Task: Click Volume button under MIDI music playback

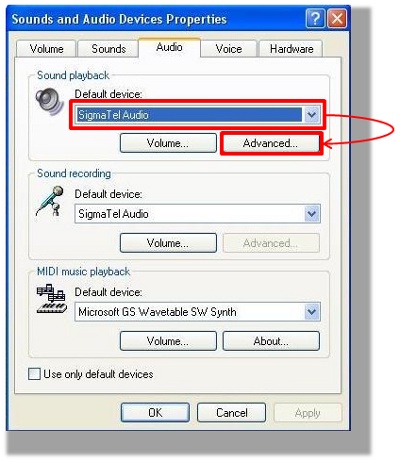Action: [x=168, y=341]
